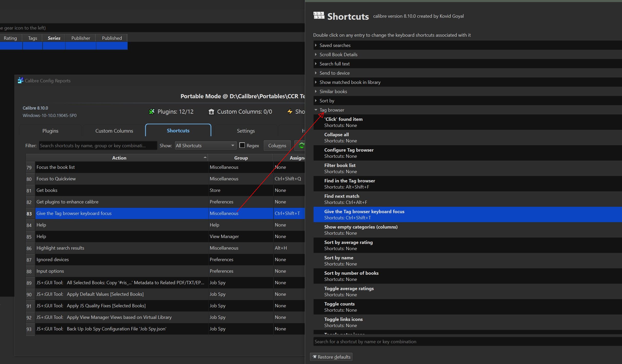Expand Show matched book in library group
This screenshot has height=364, width=622.
(316, 82)
